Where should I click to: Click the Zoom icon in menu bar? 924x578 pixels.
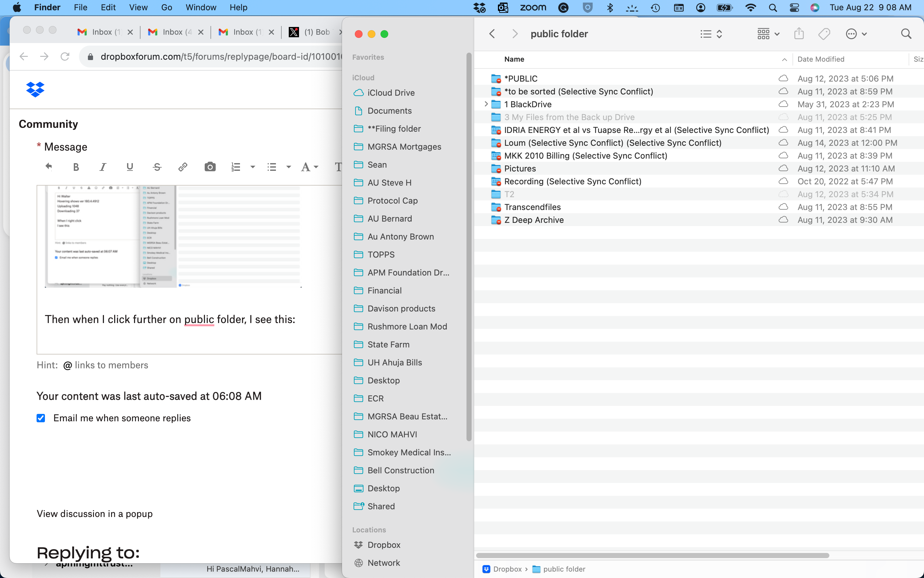[533, 8]
